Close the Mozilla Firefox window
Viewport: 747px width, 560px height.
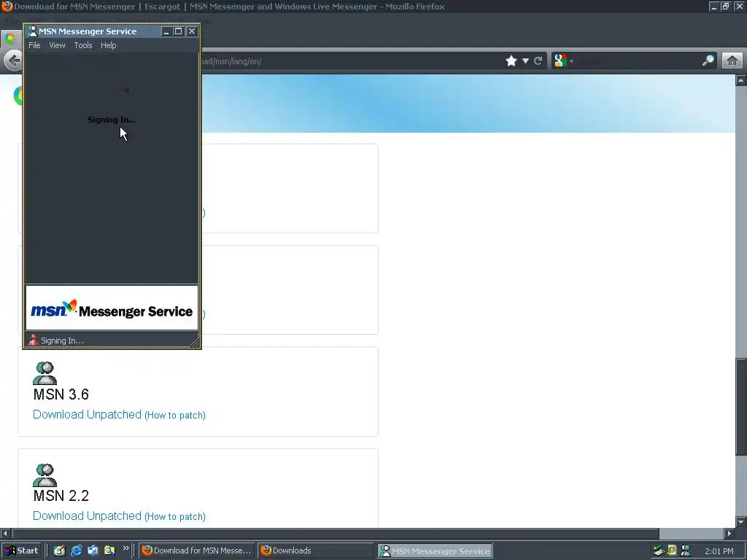[x=739, y=7]
